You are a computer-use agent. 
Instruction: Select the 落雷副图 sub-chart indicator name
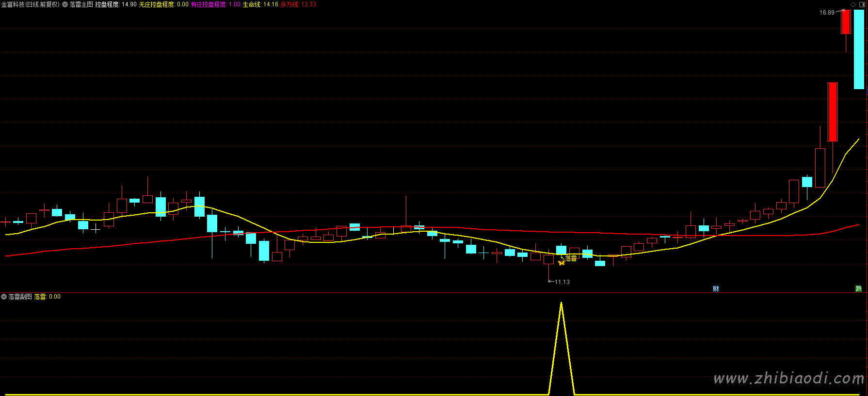coord(20,297)
